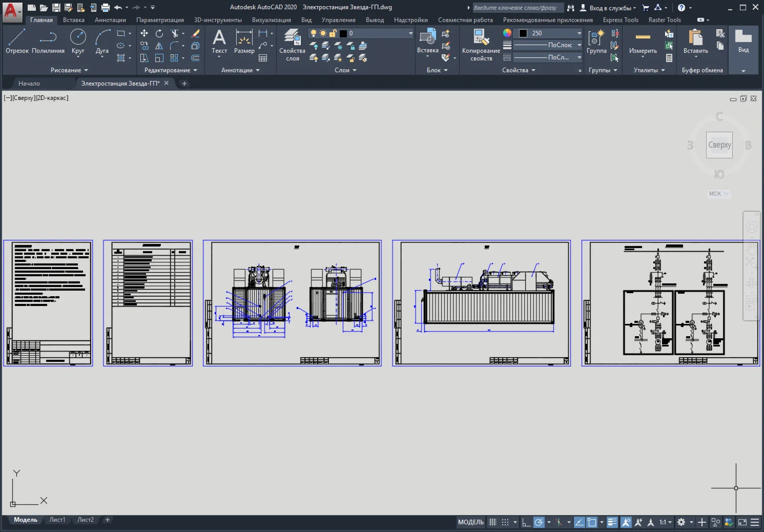
Task: Insert a table from Аннотации panel
Action: [x=263, y=58]
